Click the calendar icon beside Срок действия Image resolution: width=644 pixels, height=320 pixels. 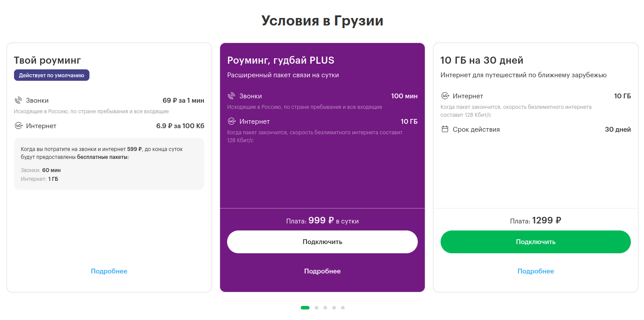tap(445, 129)
